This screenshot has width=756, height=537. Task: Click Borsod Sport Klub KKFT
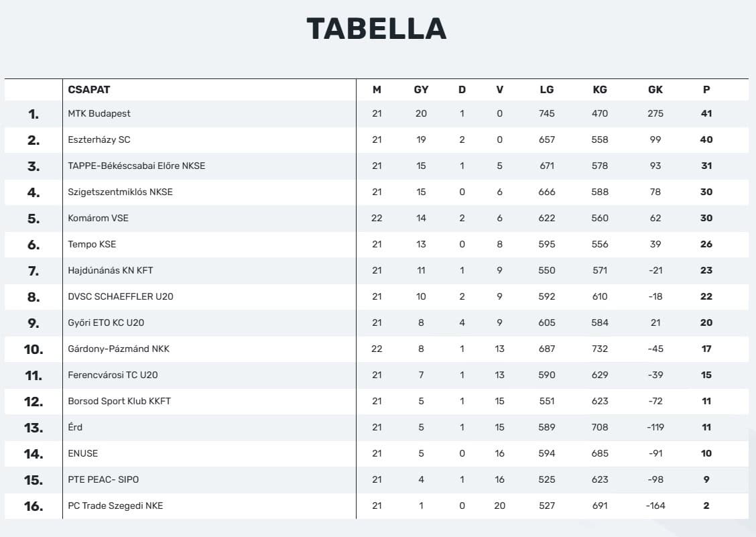119,401
